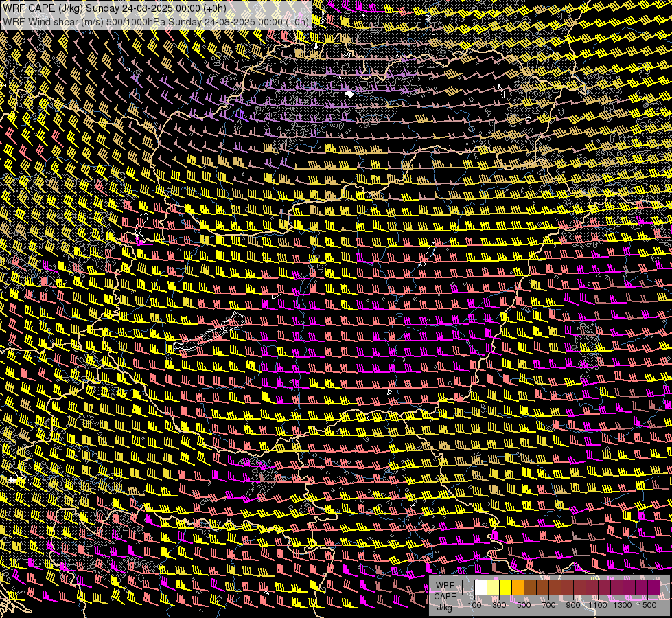Click the '1500' legend label
Image resolution: width=672 pixels, height=618 pixels.
(x=647, y=605)
